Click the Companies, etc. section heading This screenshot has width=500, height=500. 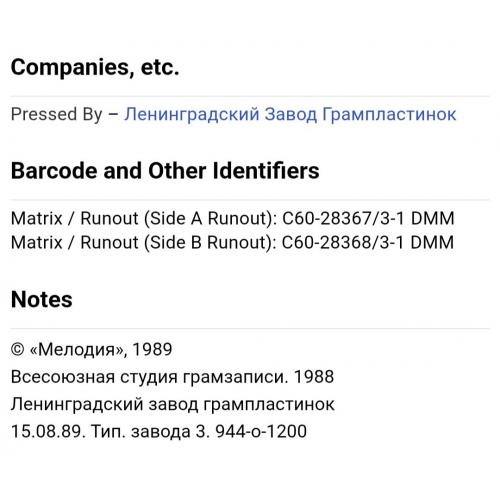pyautogui.click(x=95, y=68)
